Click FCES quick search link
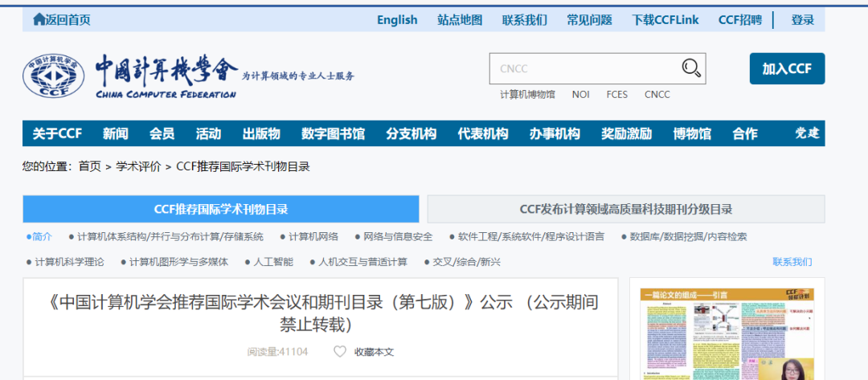Viewport: 868px width, 380px height. pyautogui.click(x=616, y=95)
